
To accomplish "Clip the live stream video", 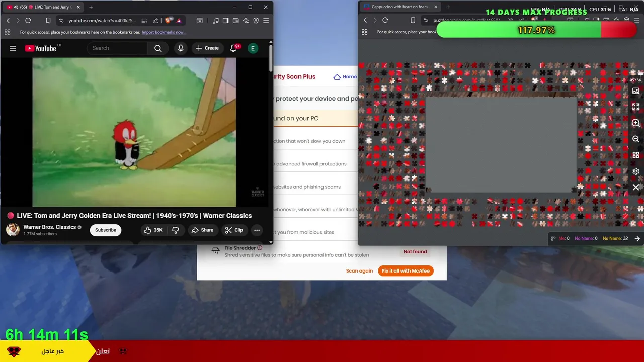I will [x=234, y=230].
